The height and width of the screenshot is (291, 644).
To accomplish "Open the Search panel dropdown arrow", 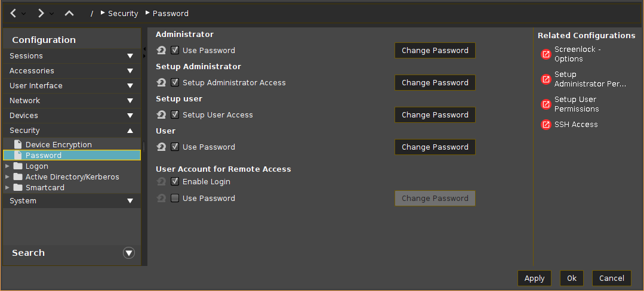I will pos(129,253).
